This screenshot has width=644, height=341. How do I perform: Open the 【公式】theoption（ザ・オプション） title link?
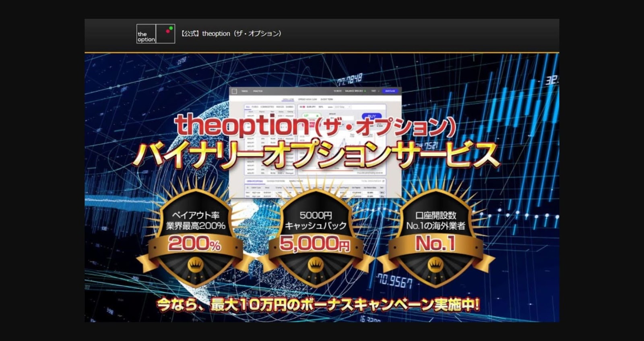pyautogui.click(x=231, y=33)
